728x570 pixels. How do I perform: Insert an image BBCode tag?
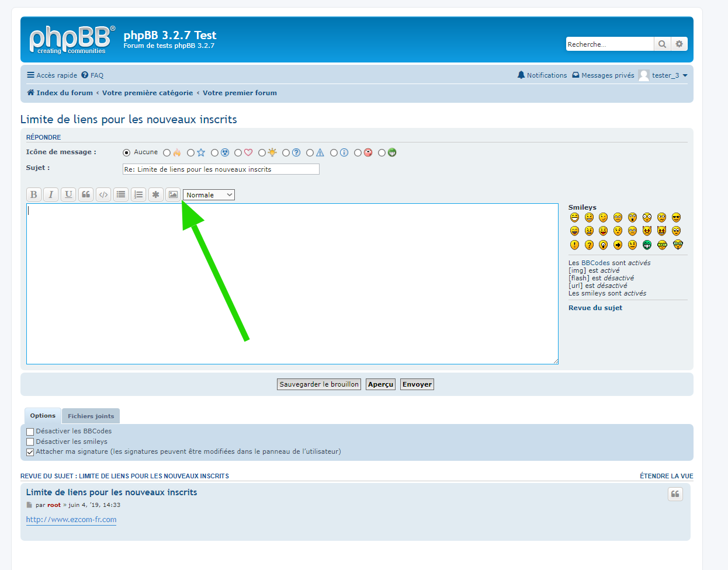tap(173, 194)
